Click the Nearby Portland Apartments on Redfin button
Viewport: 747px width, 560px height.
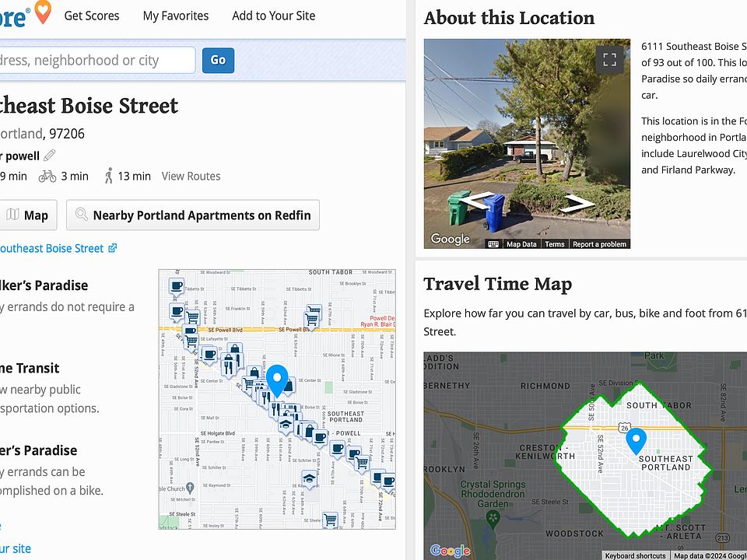click(193, 215)
